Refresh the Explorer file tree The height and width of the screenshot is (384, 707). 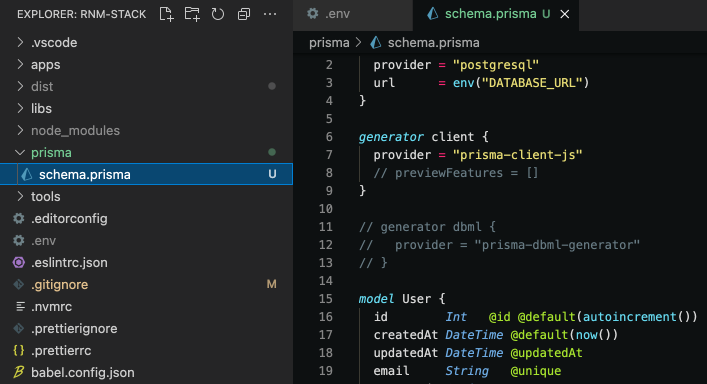(218, 14)
